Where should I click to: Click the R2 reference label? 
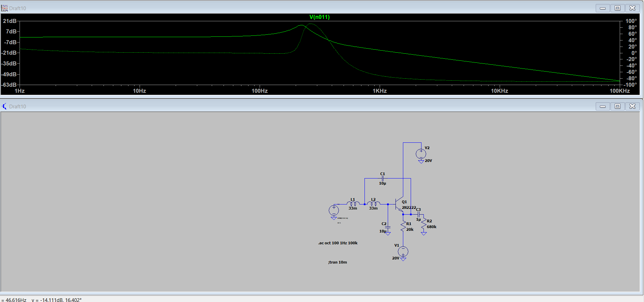[429, 221]
